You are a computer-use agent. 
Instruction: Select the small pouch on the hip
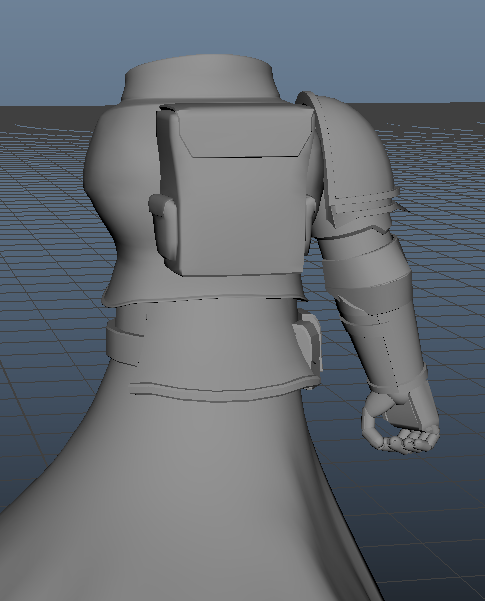(307, 339)
